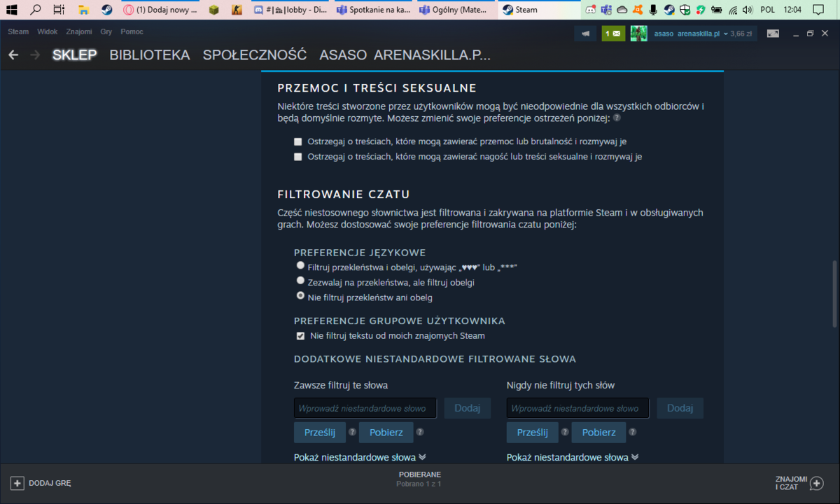
Task: Open Znajomi i czat plus icon
Action: pos(816,483)
